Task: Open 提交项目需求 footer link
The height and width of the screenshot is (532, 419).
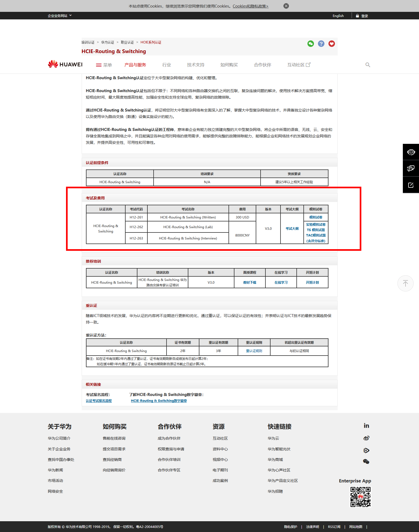Action: pos(114,449)
